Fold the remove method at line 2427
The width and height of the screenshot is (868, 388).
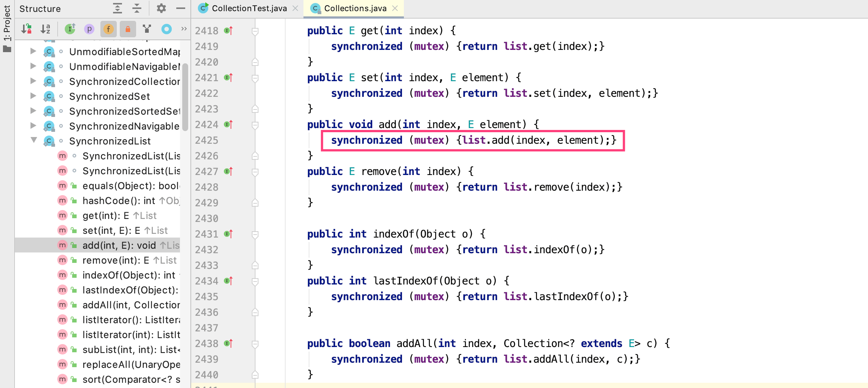pyautogui.click(x=255, y=172)
